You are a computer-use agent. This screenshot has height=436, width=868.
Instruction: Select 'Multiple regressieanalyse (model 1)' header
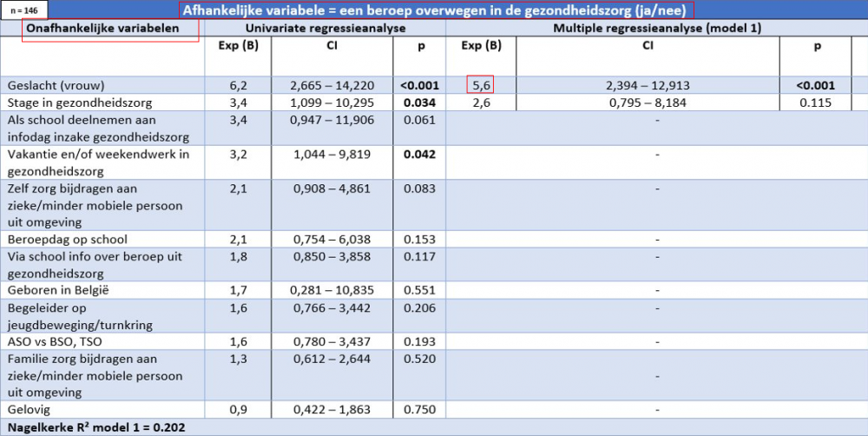click(x=657, y=29)
